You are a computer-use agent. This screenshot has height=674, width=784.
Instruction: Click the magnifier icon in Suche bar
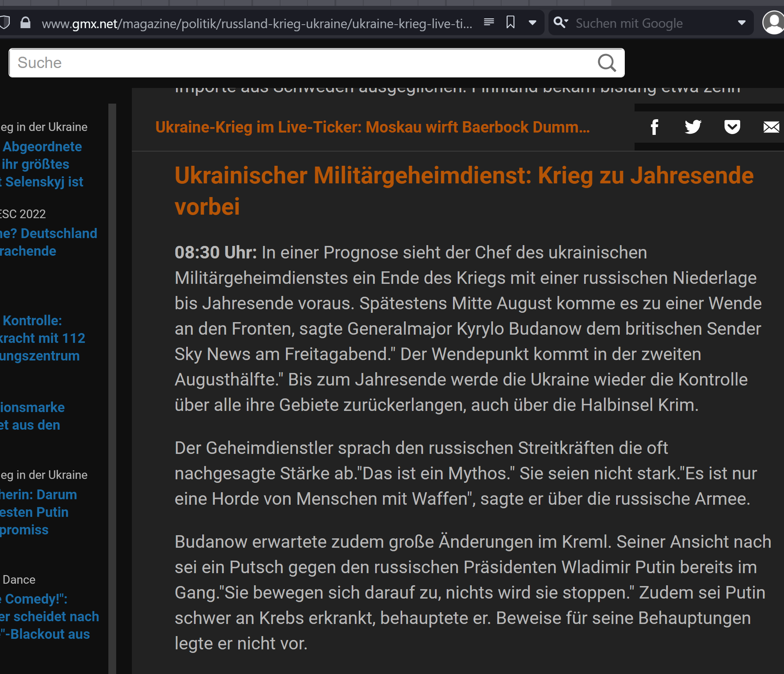[x=607, y=63]
